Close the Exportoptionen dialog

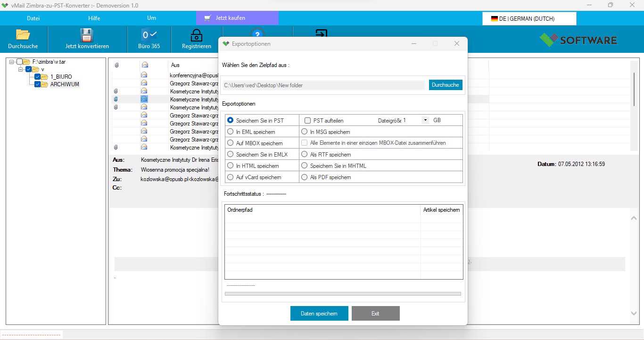pos(456,43)
